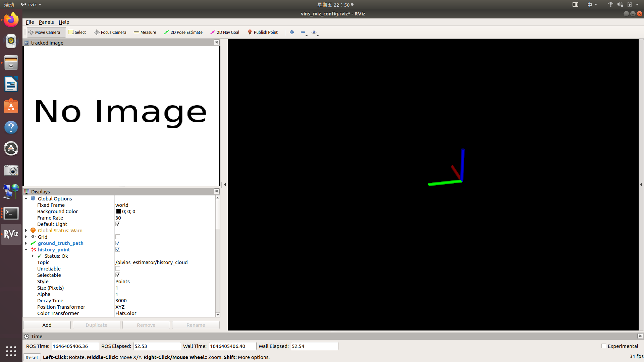Uncheck the ground_truth_path display
Image resolution: width=644 pixels, height=362 pixels.
tap(118, 243)
